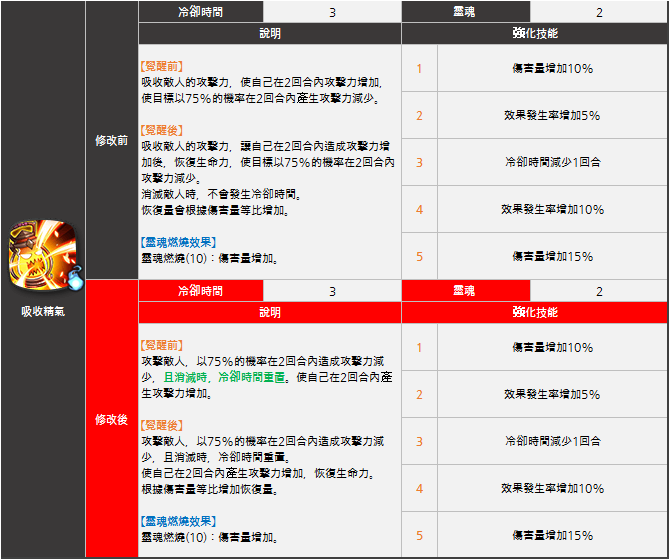Click 靈魂燃燒(10) line in 修改後 description
This screenshot has width=671, height=559.
pyautogui.click(x=210, y=538)
